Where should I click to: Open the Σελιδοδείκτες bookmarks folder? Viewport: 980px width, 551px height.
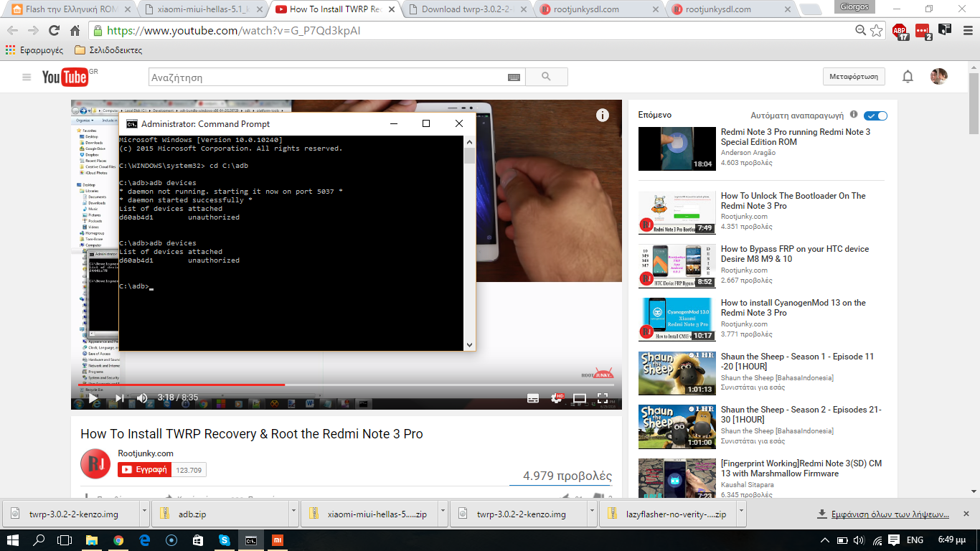pos(108,50)
